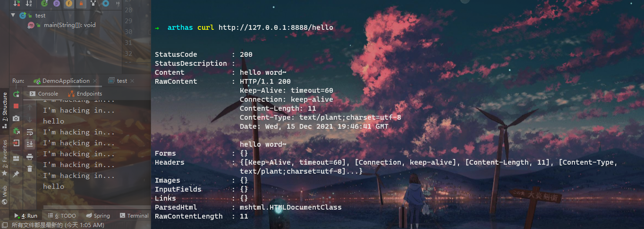
Task: Clear console output with the trash icon
Action: tap(30, 168)
